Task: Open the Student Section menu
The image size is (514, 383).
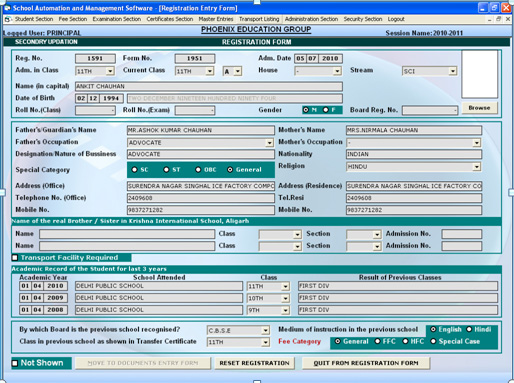Action: (x=34, y=19)
